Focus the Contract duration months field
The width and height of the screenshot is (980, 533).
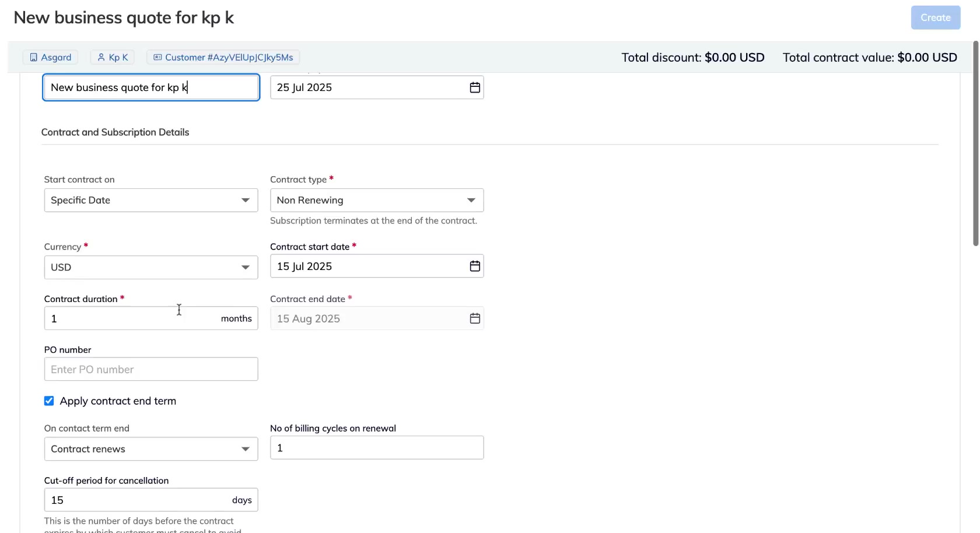(x=131, y=319)
